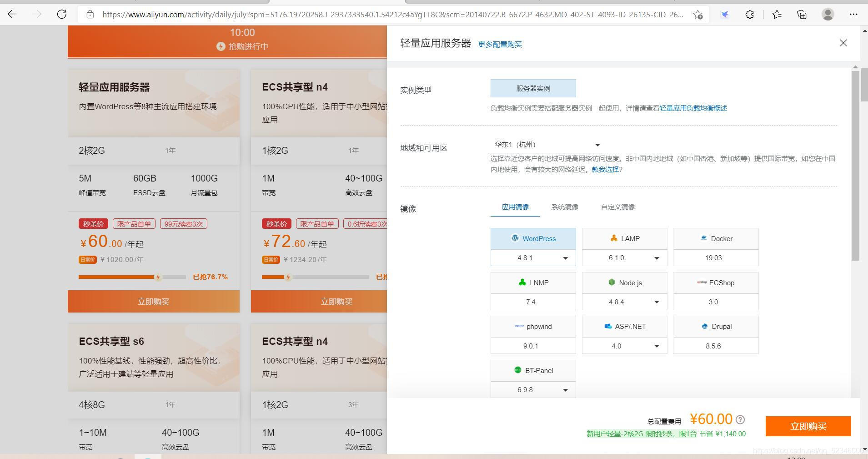The image size is (868, 459).
Task: Click 立即购买 in the configuration panel
Action: [x=808, y=426]
